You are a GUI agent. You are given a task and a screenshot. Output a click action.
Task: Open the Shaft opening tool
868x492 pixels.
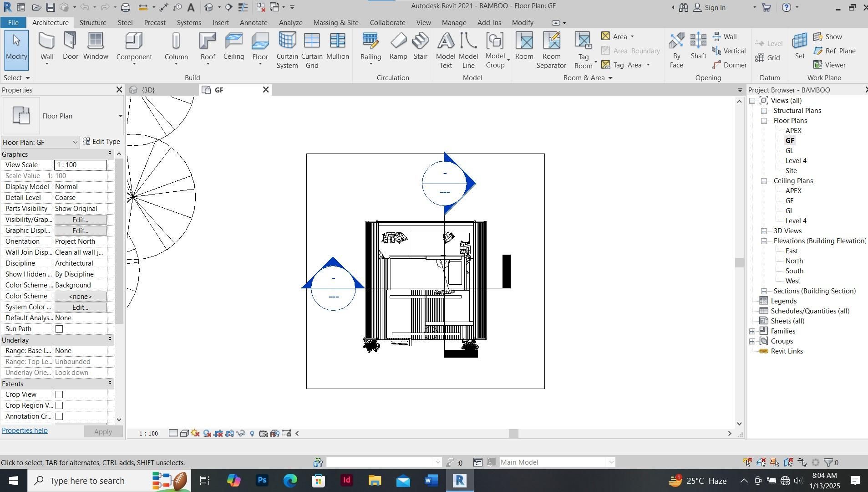(698, 47)
